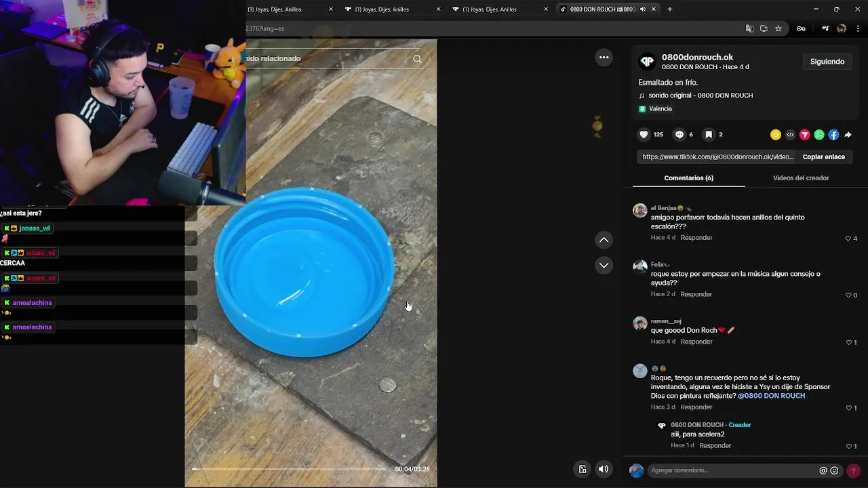The image size is (868, 488).
Task: Open the @0800 DON ROUCH mention link
Action: (x=772, y=396)
